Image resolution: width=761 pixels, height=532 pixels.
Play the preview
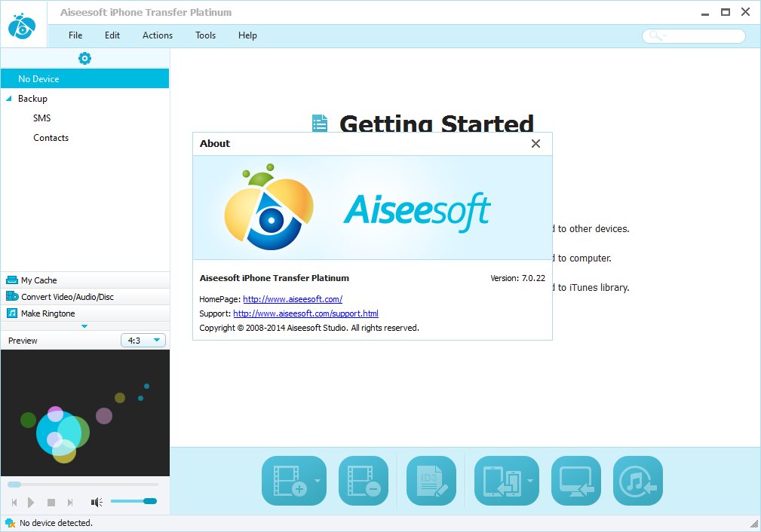[x=31, y=503]
